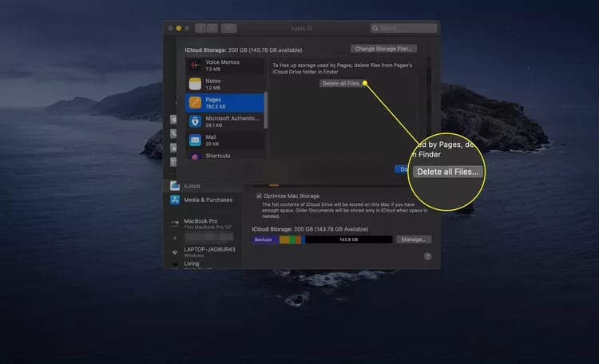Click the Shortcuts app icon
599x364 pixels.
[x=195, y=156]
